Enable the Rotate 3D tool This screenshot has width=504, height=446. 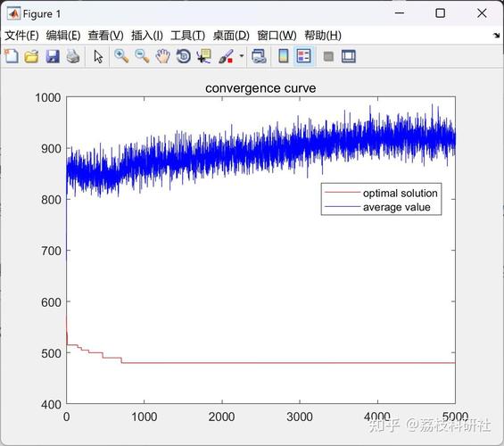pyautogui.click(x=184, y=56)
